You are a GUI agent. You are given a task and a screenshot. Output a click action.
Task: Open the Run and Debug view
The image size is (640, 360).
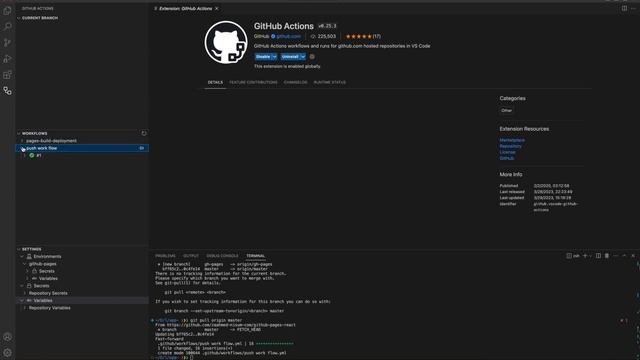pos(7,59)
